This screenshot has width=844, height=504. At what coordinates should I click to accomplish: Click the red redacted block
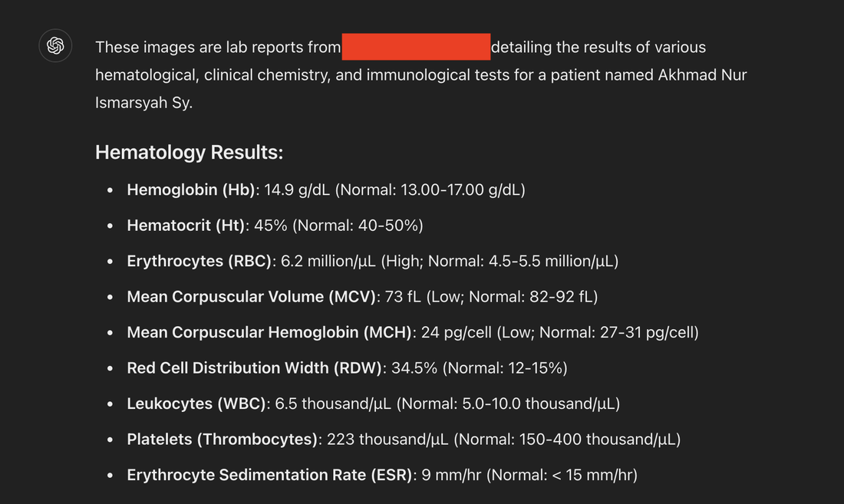[416, 47]
